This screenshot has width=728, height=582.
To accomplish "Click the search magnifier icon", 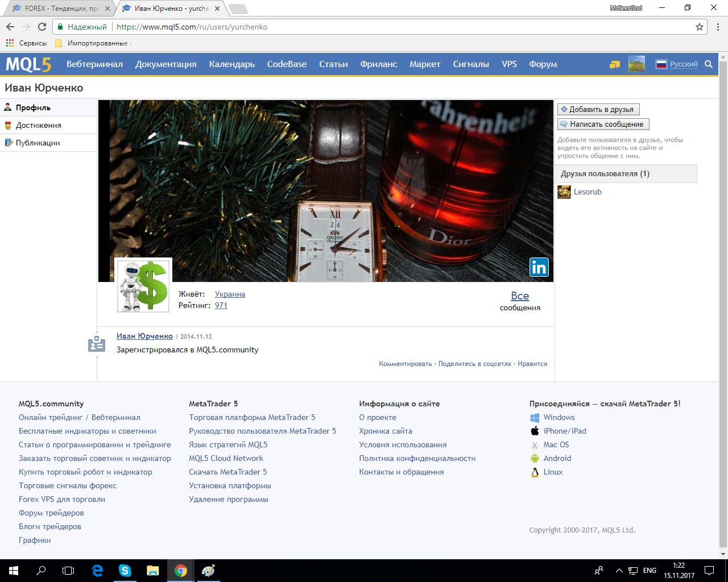I will point(709,64).
